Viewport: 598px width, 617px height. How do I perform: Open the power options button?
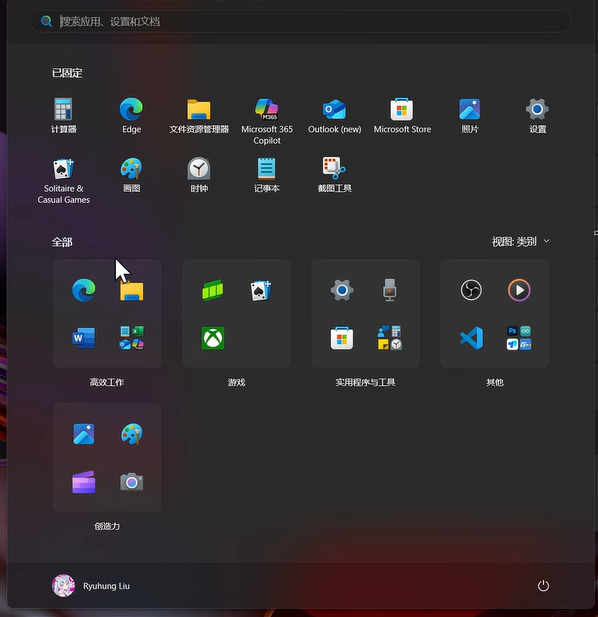coord(543,586)
